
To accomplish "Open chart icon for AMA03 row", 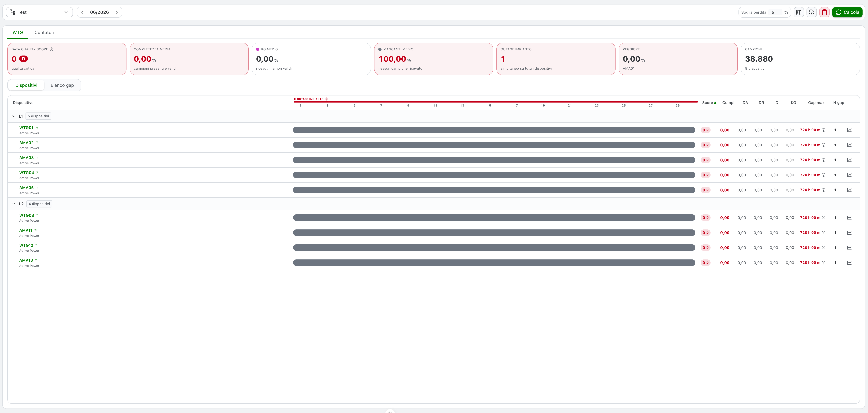I will pos(849,160).
